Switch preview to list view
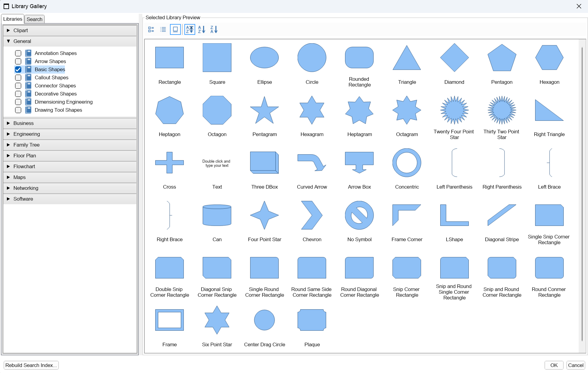588x373 pixels. pyautogui.click(x=163, y=29)
